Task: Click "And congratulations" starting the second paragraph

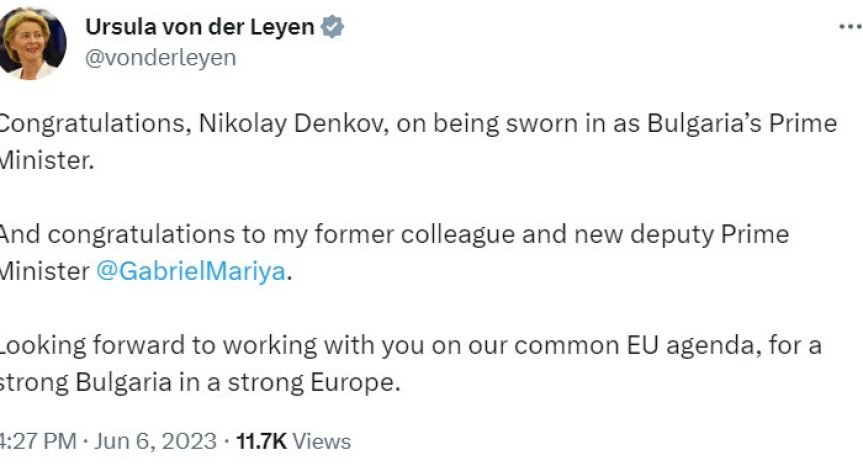Action: pos(105,235)
